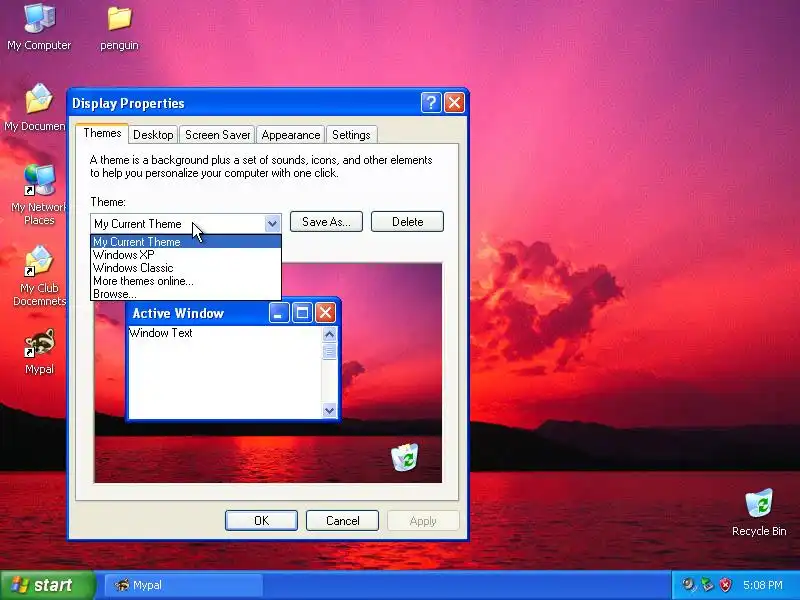This screenshot has height=600, width=800.
Task: Click maximize button in preview Active Window
Action: [302, 313]
